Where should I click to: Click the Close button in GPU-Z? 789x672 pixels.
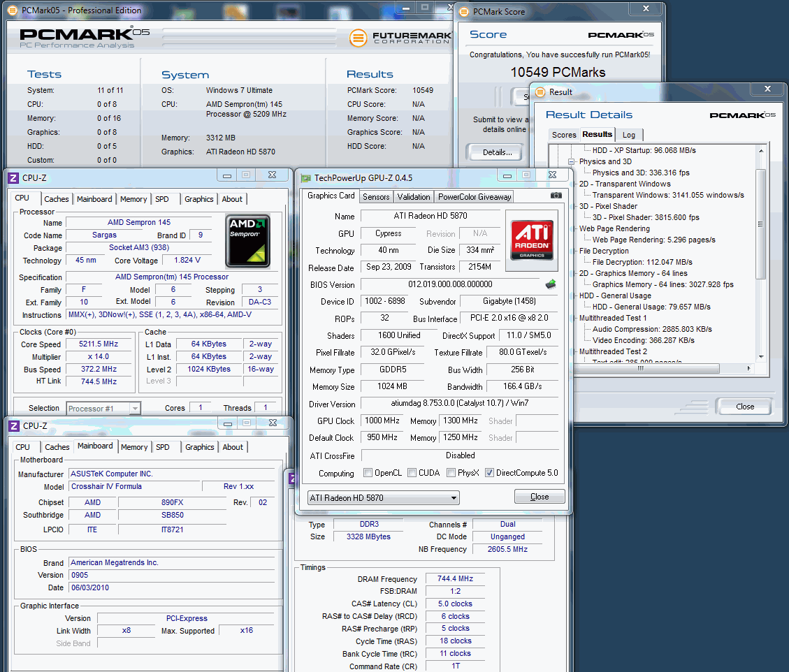(x=540, y=497)
